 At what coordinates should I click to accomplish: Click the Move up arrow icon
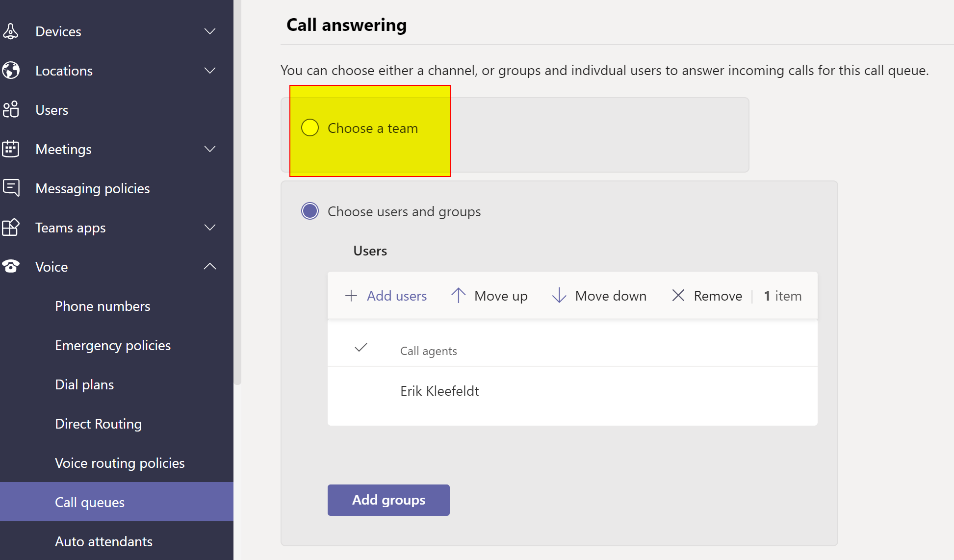(x=458, y=296)
